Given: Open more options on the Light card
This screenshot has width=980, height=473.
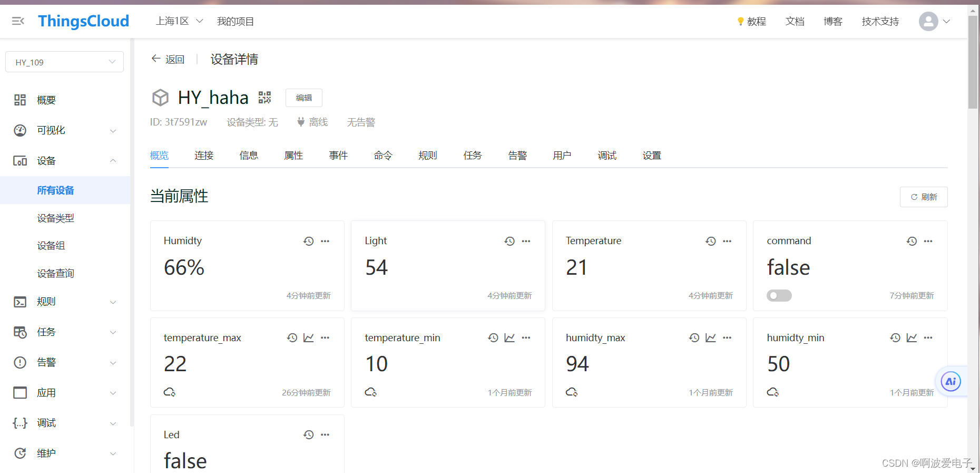Looking at the screenshot, I should pos(526,241).
